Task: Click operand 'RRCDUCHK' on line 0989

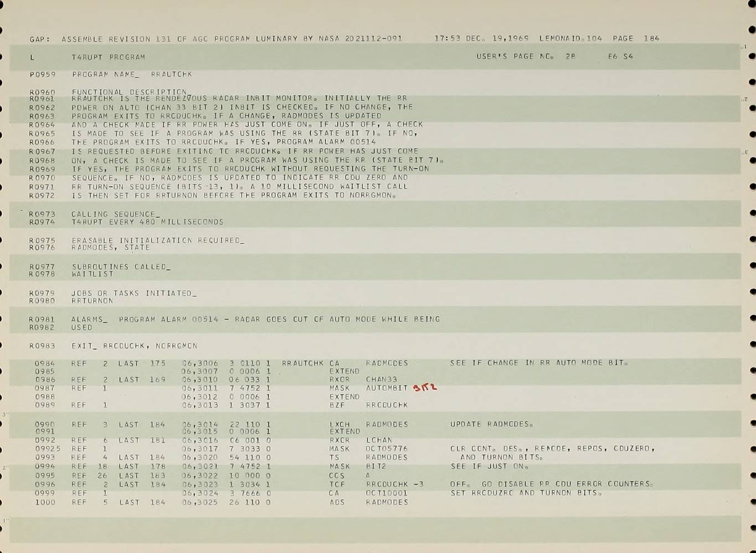Action: [x=387, y=405]
